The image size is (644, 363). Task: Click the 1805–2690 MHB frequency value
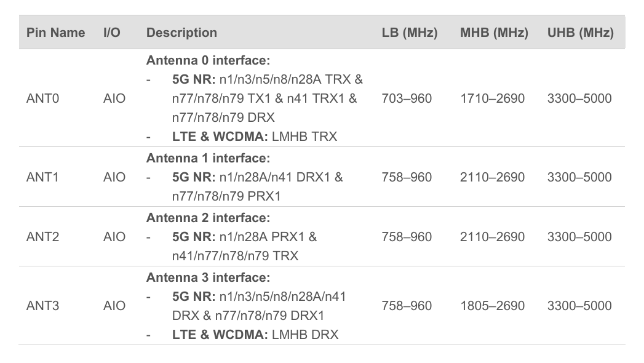492,306
